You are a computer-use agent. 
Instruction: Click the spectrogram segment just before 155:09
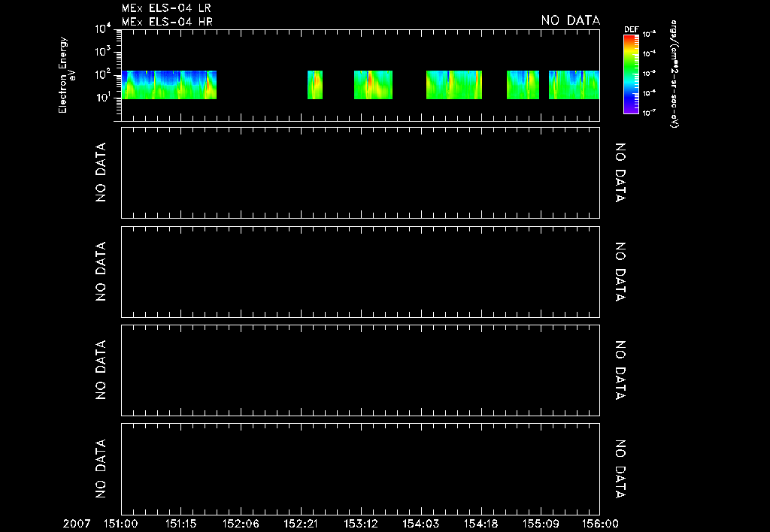click(x=523, y=85)
